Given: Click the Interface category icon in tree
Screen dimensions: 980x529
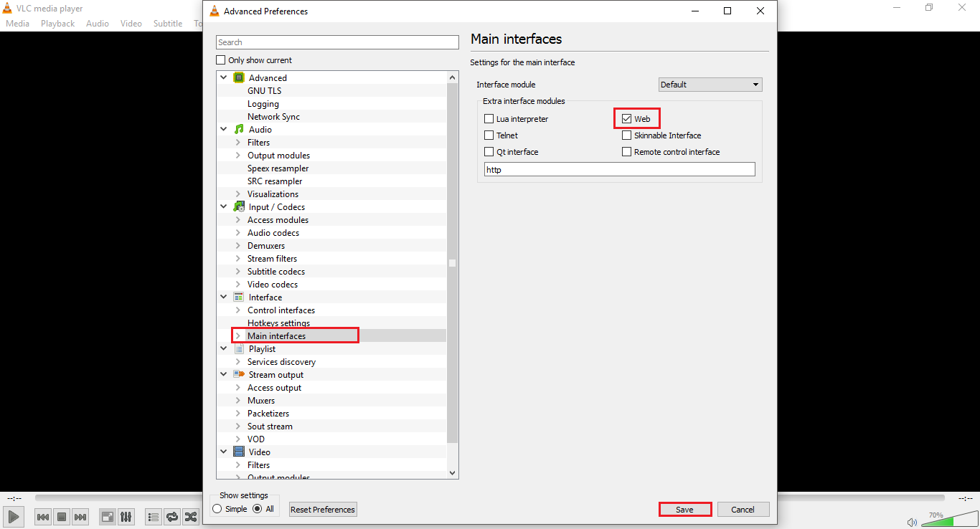Looking at the screenshot, I should coord(239,297).
